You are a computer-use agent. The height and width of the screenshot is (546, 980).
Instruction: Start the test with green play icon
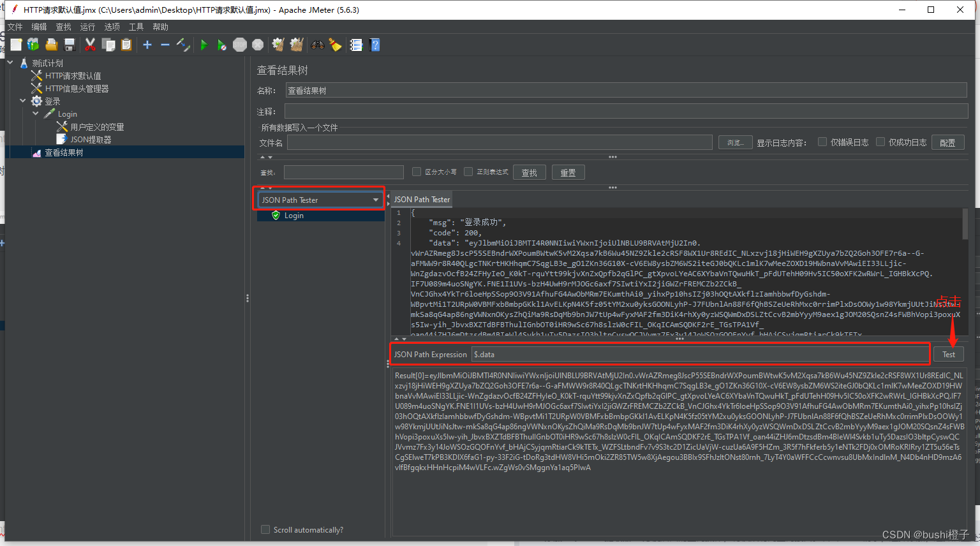click(204, 45)
